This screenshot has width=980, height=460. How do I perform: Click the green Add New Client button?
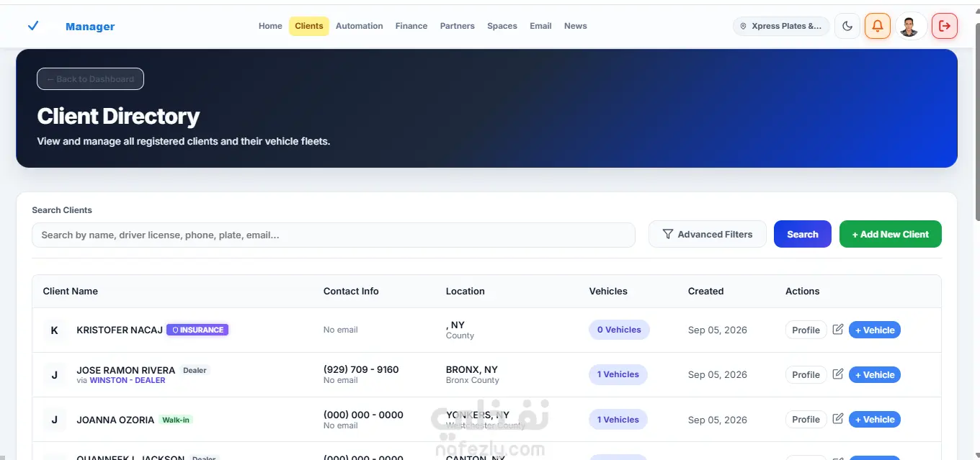click(x=891, y=234)
